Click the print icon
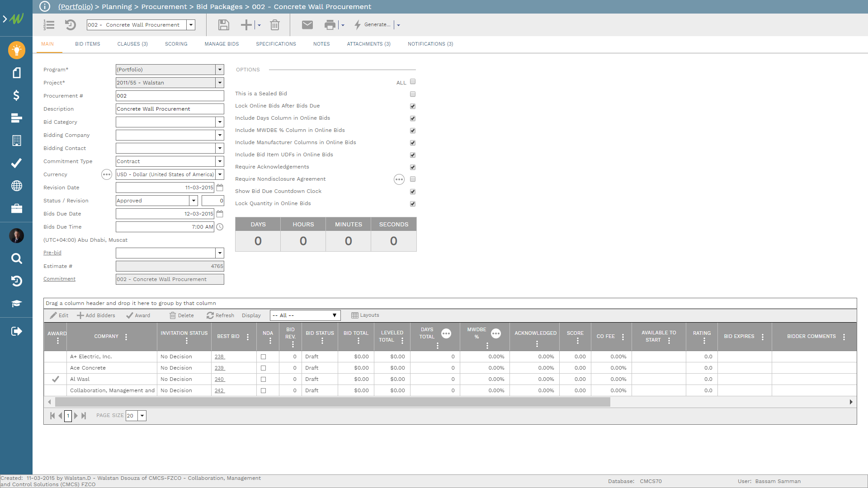The image size is (868, 488). click(x=330, y=25)
